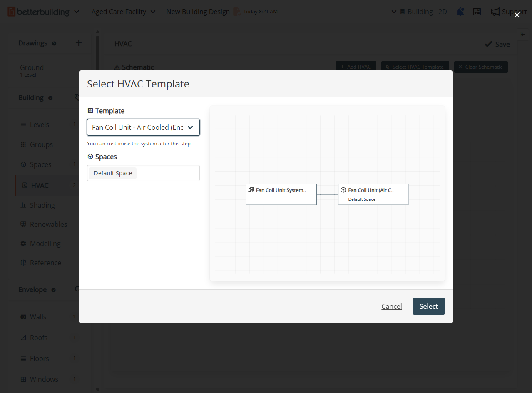Collapse the right panel arrow icon
The width and height of the screenshot is (532, 393).
click(x=522, y=35)
